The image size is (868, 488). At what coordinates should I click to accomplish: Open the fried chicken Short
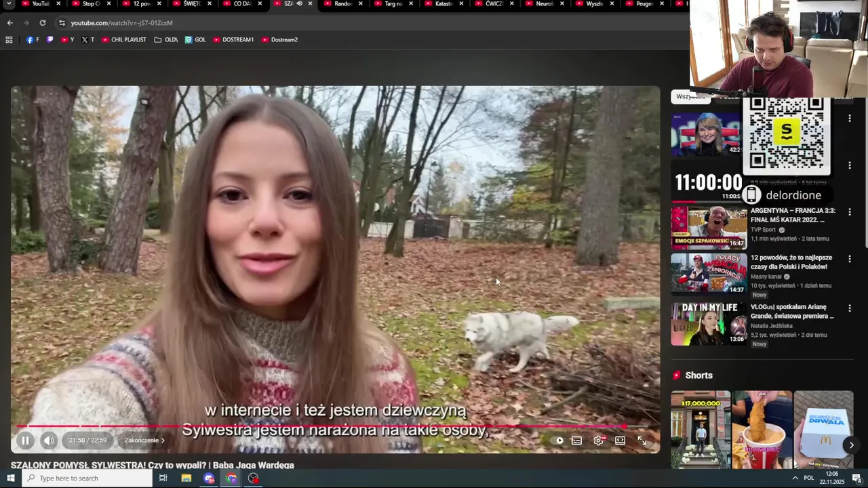762,429
